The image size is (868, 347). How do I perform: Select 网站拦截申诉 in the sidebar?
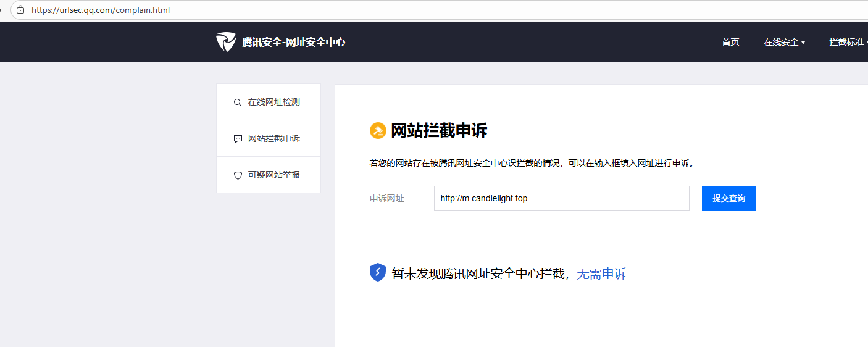pos(269,138)
